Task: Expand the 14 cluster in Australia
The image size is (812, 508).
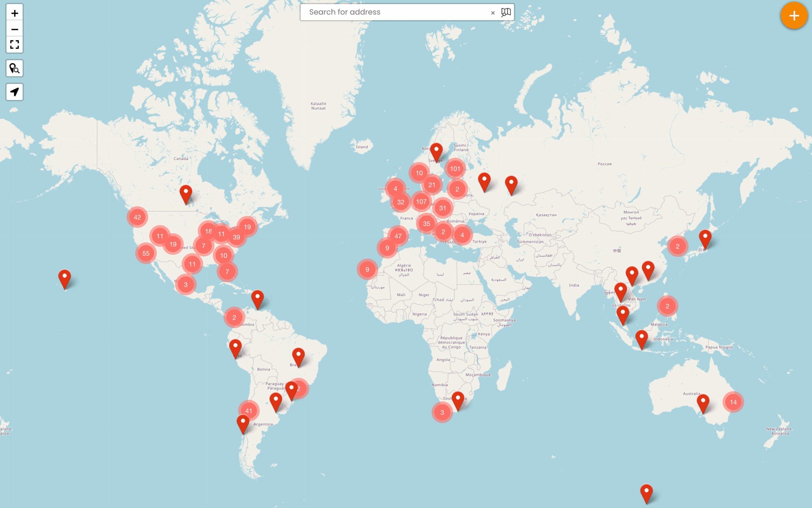Action: click(733, 402)
